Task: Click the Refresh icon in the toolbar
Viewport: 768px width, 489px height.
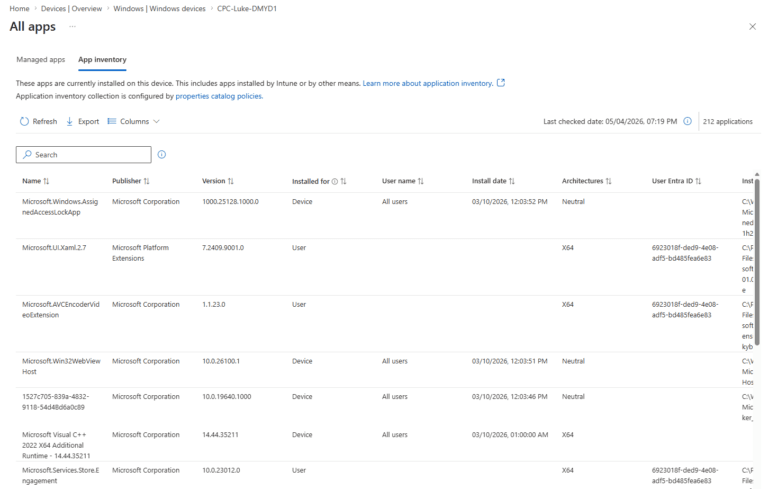Action: [x=24, y=122]
